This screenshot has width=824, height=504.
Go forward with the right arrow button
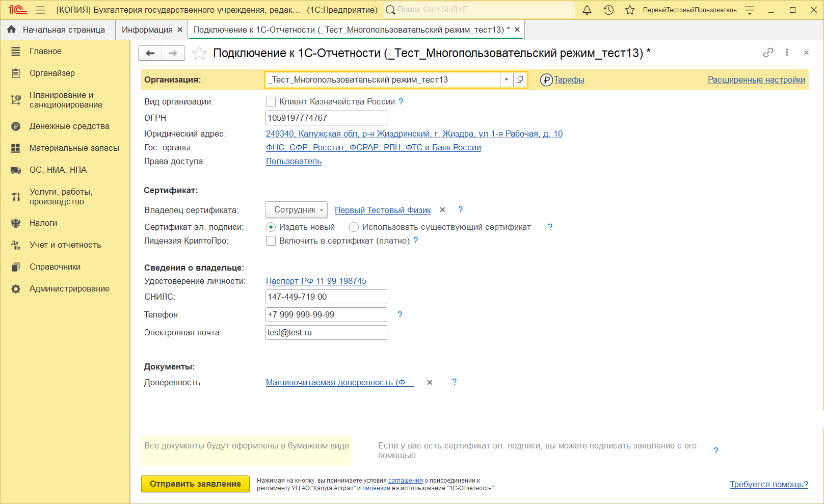coord(173,53)
